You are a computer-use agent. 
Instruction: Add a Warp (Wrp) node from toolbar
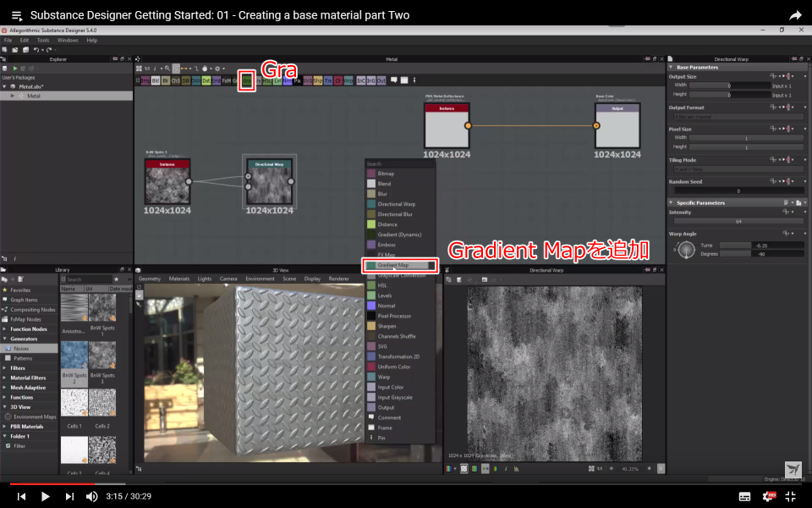[348, 80]
